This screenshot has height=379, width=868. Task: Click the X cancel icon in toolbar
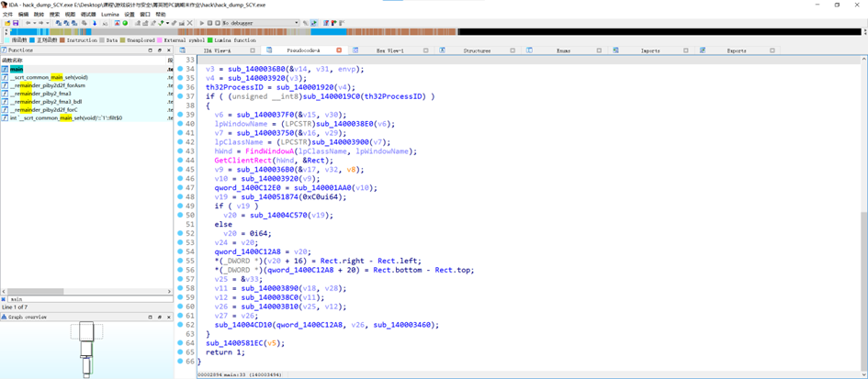pyautogui.click(x=190, y=23)
